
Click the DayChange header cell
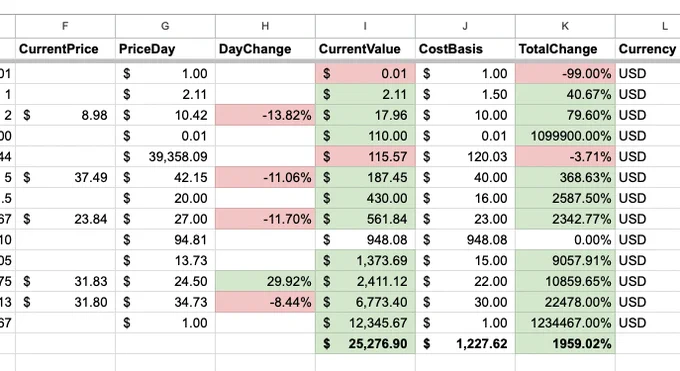click(x=265, y=49)
